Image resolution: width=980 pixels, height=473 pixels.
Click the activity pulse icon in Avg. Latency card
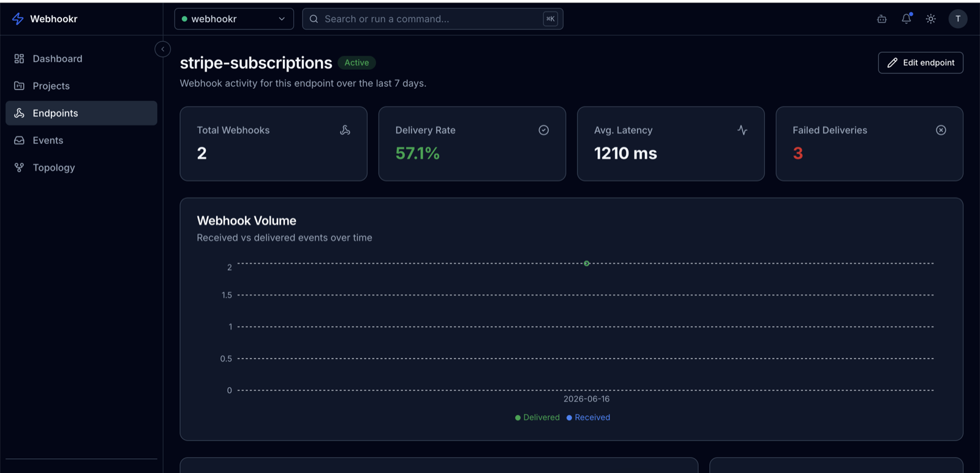click(742, 130)
